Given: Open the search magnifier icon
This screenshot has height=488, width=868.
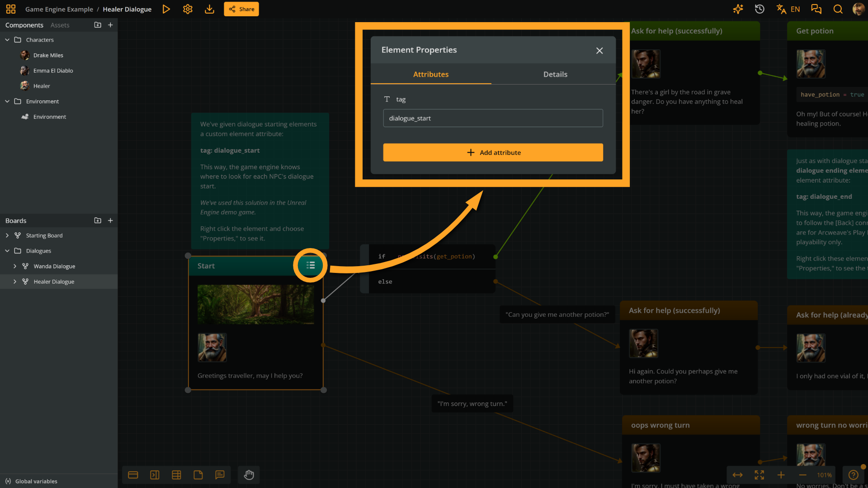Looking at the screenshot, I should coord(838,9).
